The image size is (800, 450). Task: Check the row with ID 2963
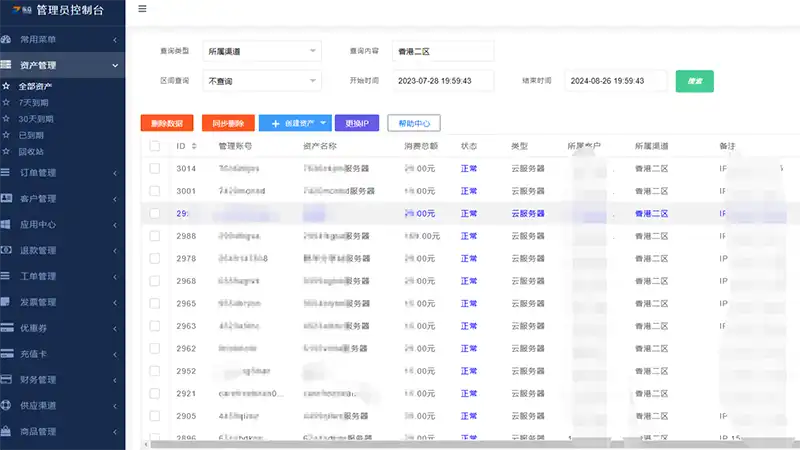155,326
